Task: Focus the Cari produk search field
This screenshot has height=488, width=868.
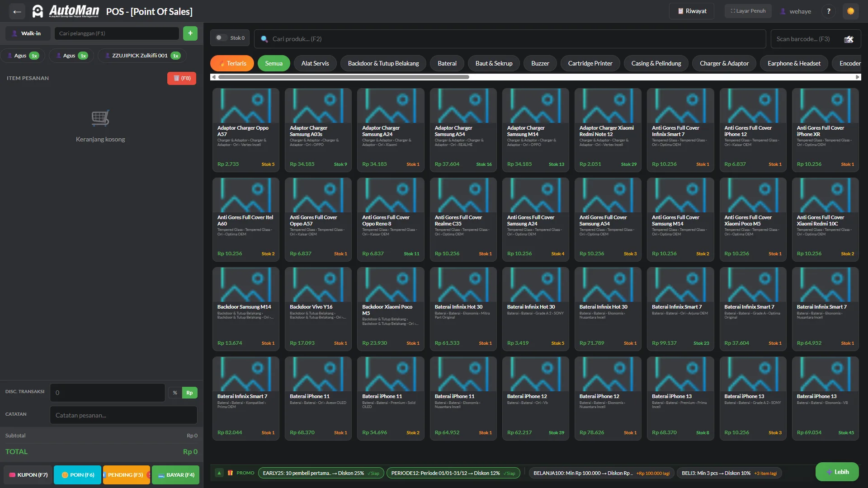Action: coord(510,39)
